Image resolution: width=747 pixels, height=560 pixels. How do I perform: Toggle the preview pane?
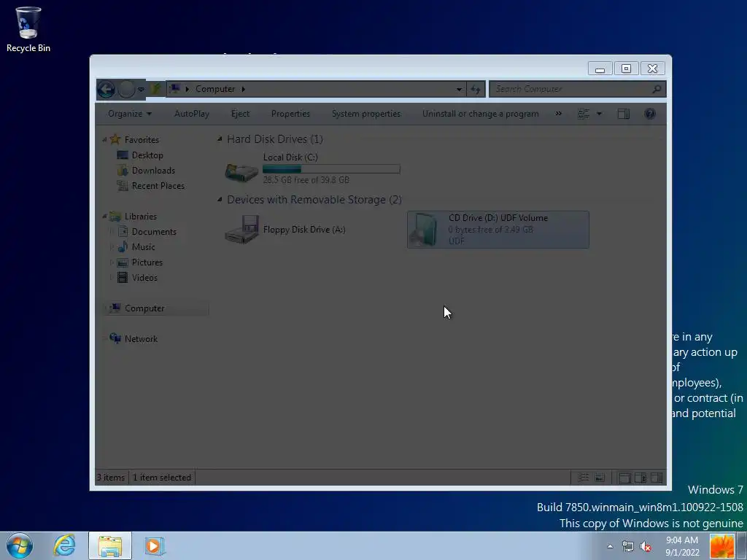point(624,114)
